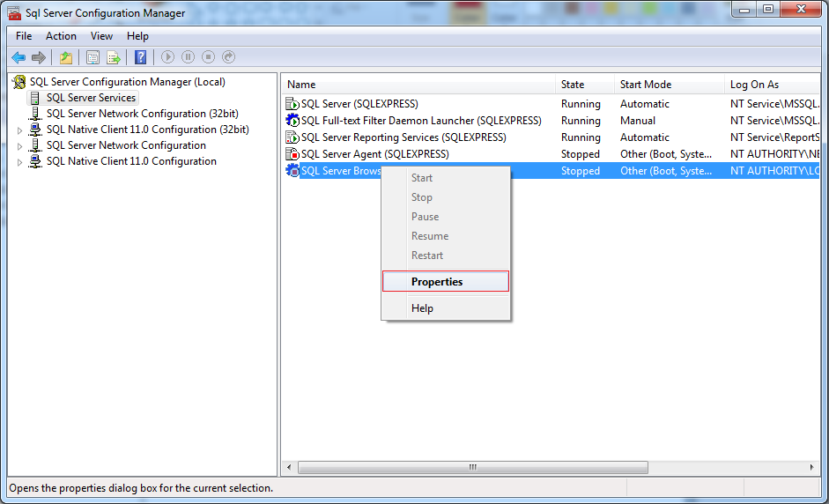Image resolution: width=829 pixels, height=504 pixels.
Task: Select SQL Server Network Configuration (32bit) item
Action: click(142, 114)
